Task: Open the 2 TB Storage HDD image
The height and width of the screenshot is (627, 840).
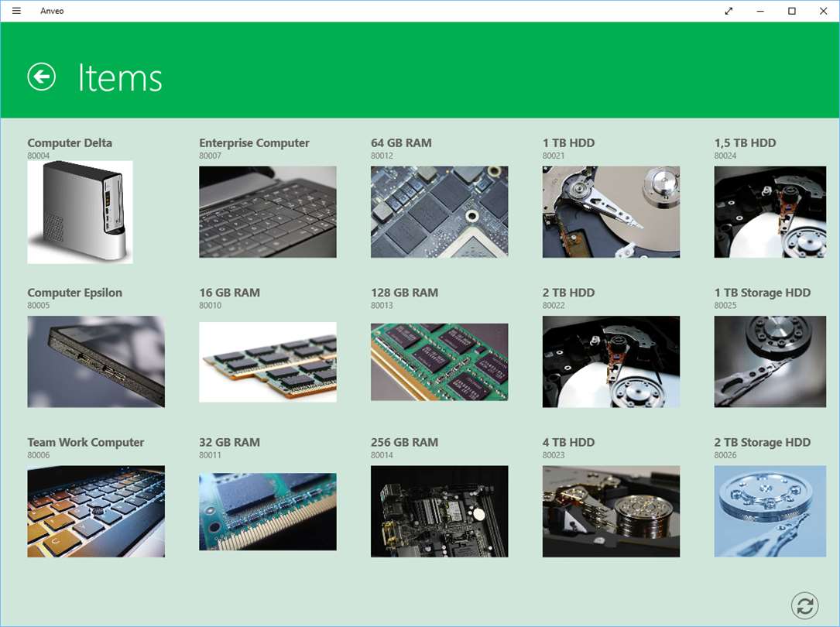Action: 770,512
